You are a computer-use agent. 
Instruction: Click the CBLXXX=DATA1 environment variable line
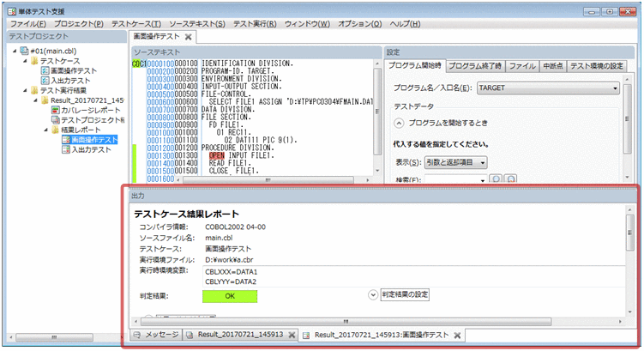click(232, 272)
